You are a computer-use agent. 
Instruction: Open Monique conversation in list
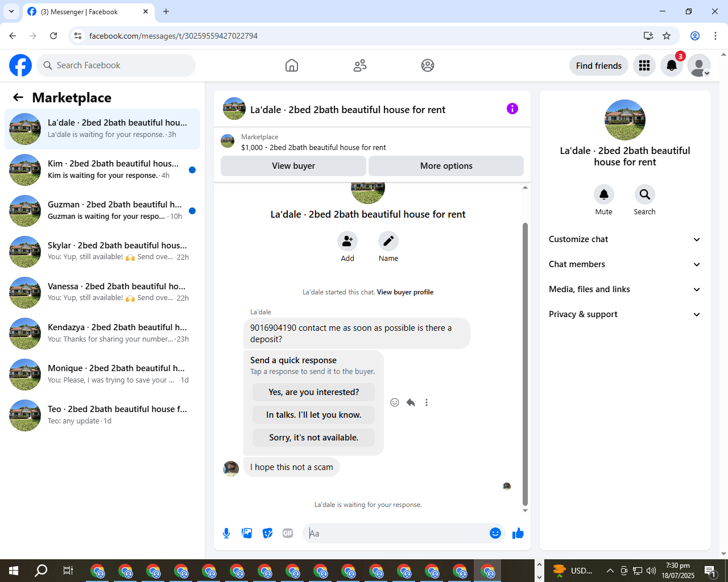click(102, 375)
